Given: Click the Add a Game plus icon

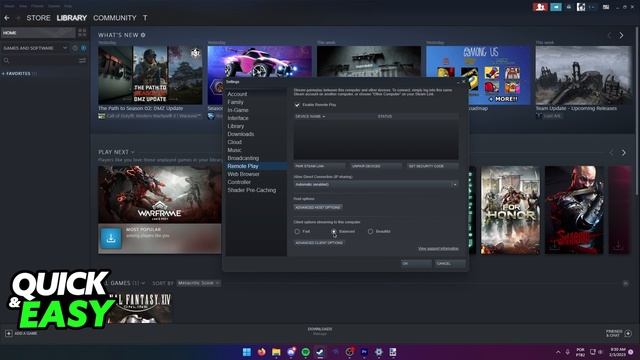Looking at the screenshot, I should pos(9,333).
